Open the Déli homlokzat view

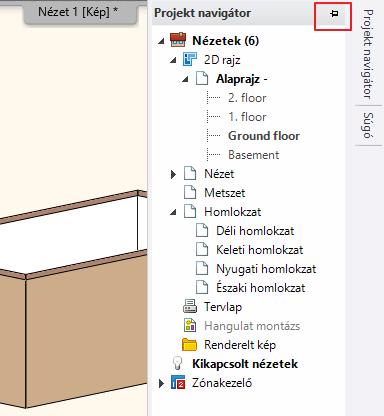255,231
